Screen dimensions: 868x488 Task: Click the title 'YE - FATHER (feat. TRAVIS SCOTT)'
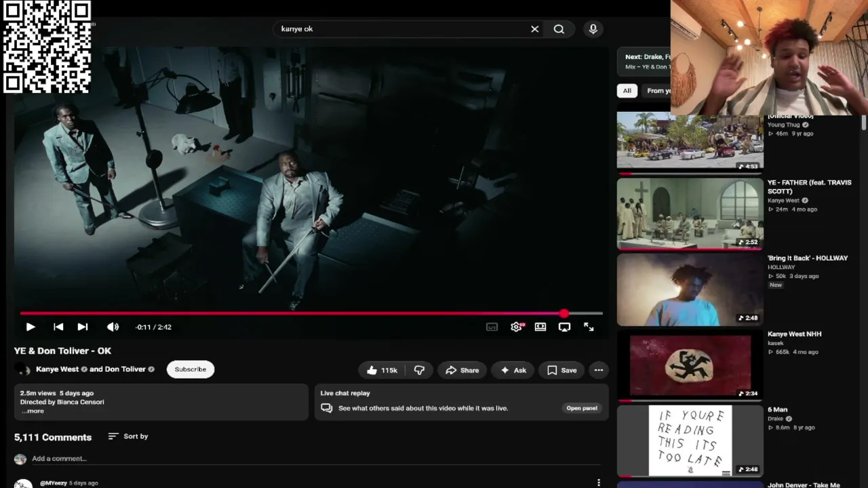810,186
